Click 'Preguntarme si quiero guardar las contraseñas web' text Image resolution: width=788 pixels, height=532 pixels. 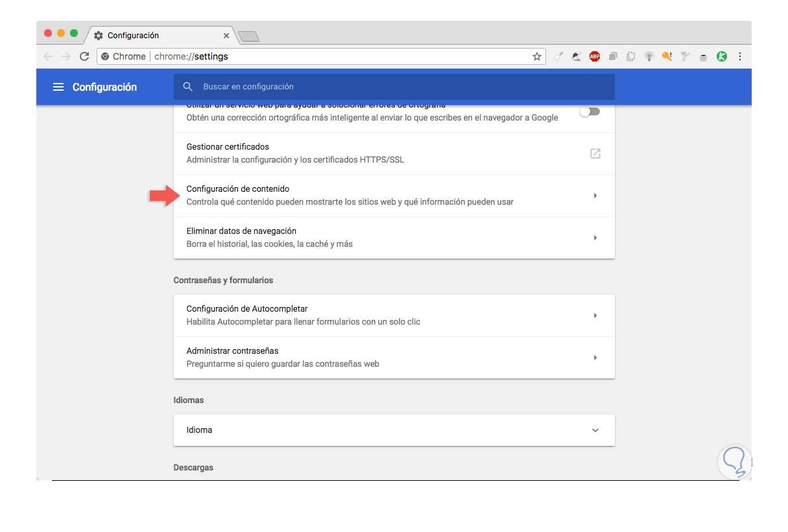[283, 364]
